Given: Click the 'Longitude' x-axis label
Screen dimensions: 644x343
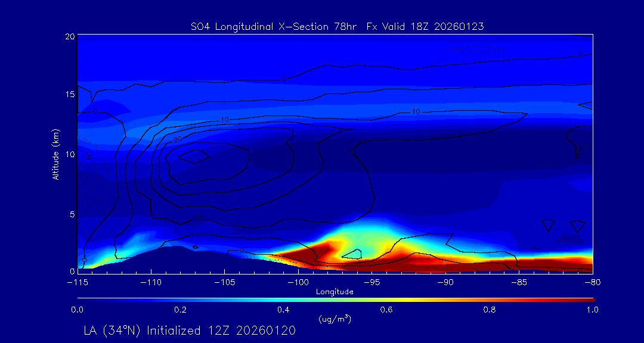Looking at the screenshot, I should click(335, 292).
